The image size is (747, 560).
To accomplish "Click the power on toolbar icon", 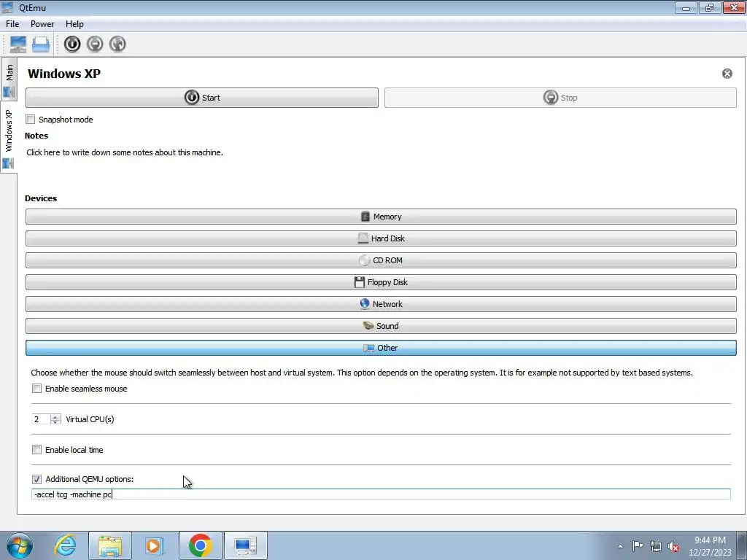I will click(x=72, y=44).
